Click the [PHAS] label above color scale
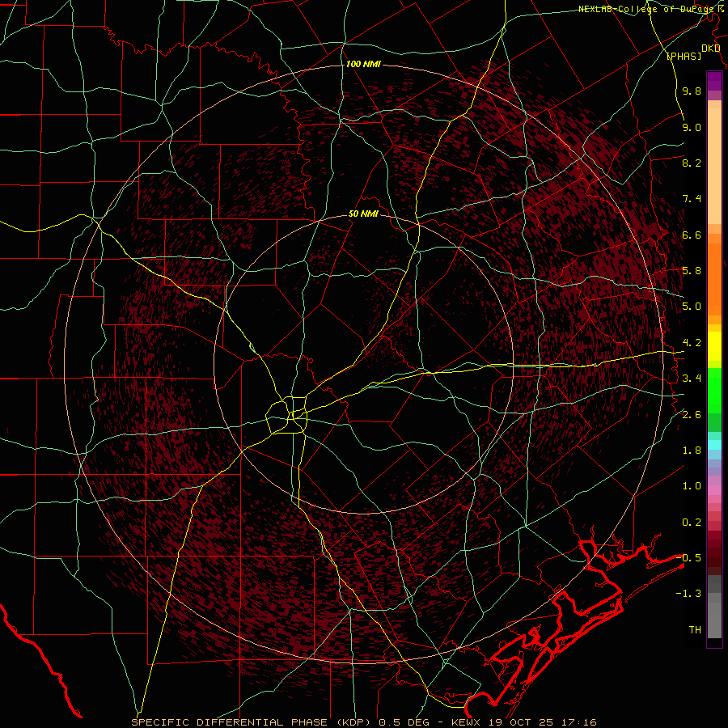The height and width of the screenshot is (728, 728). pos(684,56)
